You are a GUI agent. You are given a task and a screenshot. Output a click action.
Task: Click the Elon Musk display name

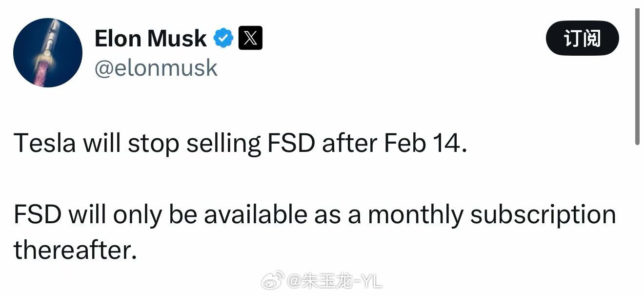[x=150, y=37]
